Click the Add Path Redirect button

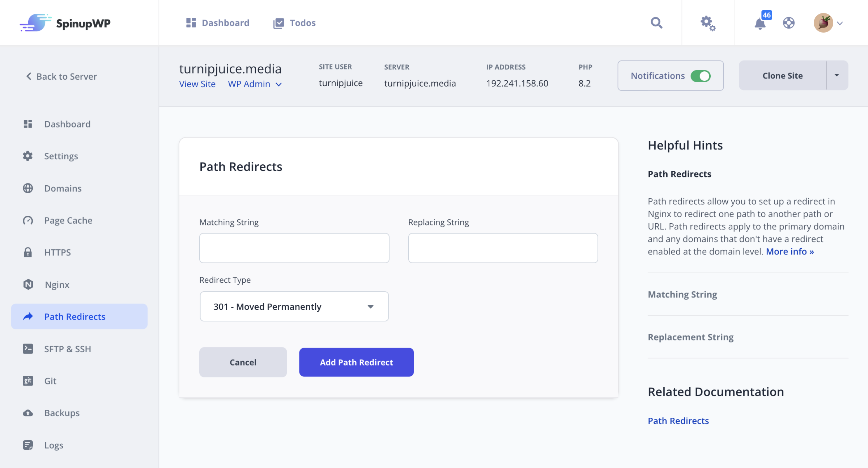(x=356, y=362)
